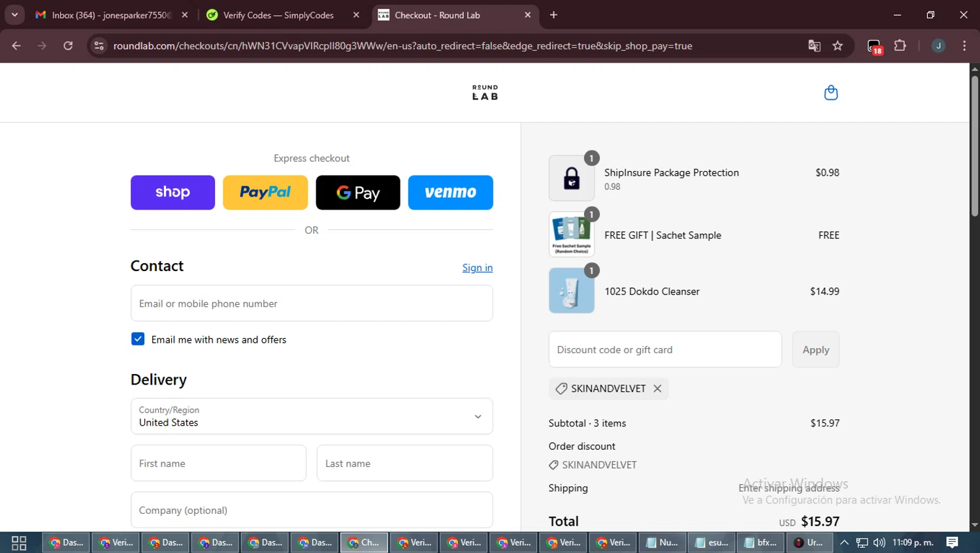View site information icon in address bar
The width and height of the screenshot is (980, 553).
pos(99,46)
